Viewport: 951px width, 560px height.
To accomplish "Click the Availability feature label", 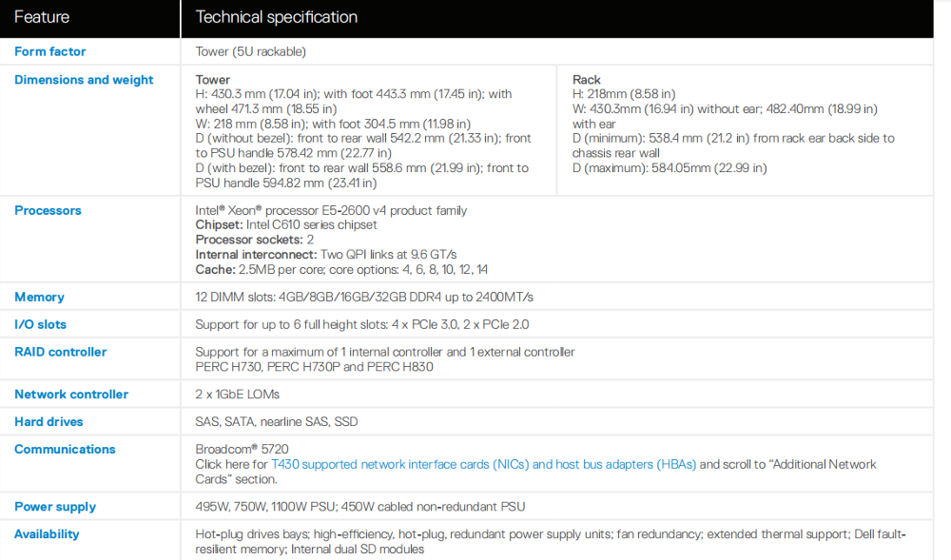I will [47, 534].
